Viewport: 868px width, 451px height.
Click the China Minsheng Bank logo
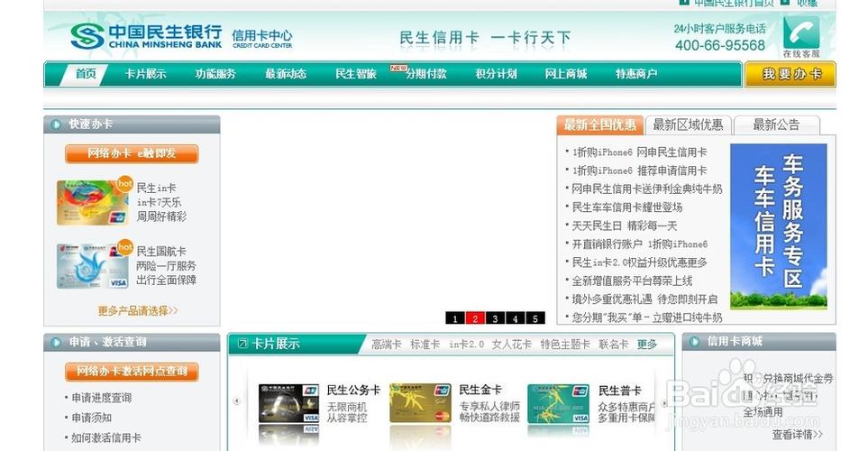(146, 37)
